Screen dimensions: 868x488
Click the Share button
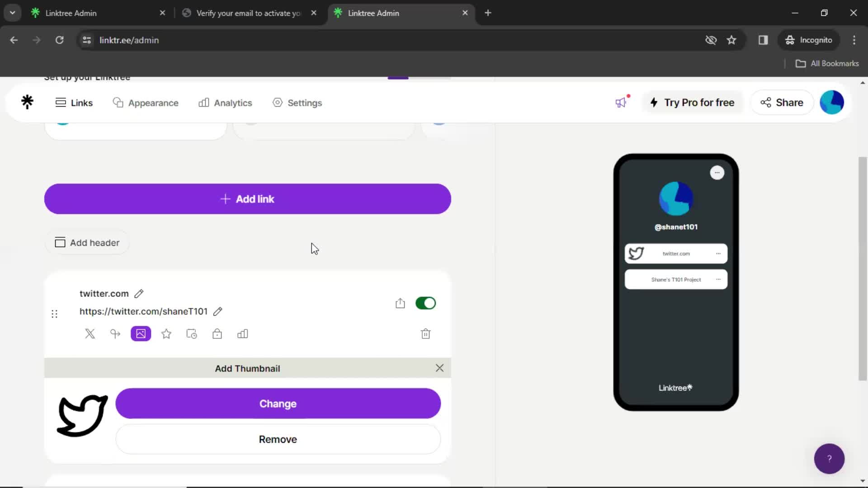pyautogui.click(x=782, y=103)
